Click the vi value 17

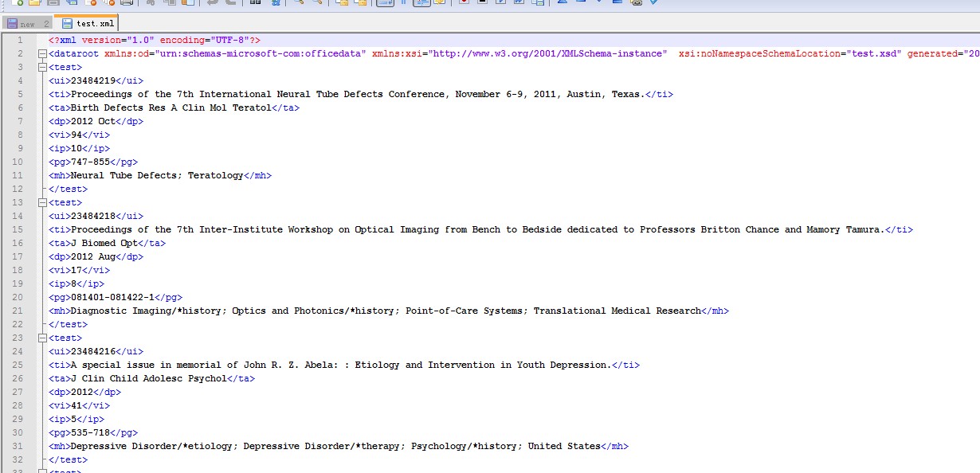click(76, 270)
